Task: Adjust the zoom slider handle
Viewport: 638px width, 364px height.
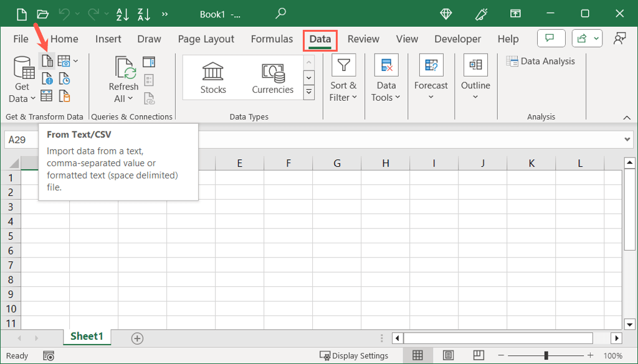Action: click(546, 355)
